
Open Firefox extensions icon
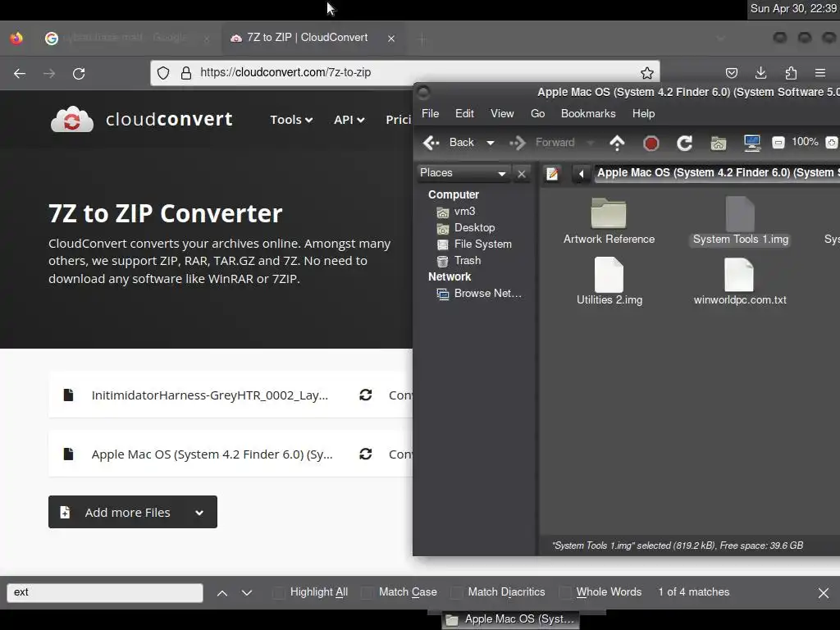click(791, 73)
